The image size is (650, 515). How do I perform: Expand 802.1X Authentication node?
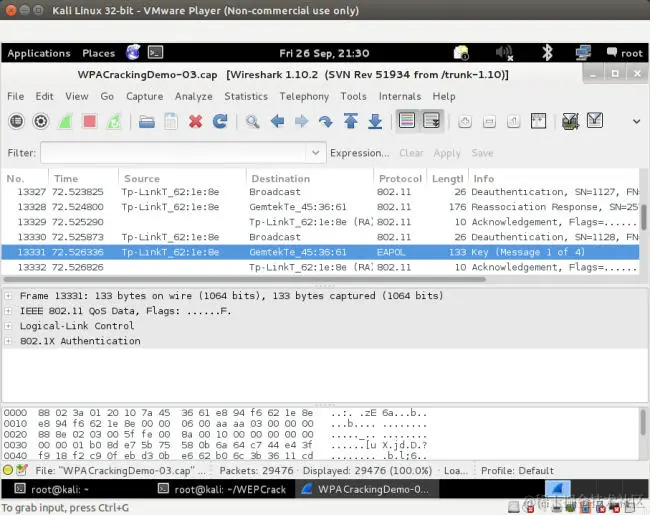pos(8,341)
